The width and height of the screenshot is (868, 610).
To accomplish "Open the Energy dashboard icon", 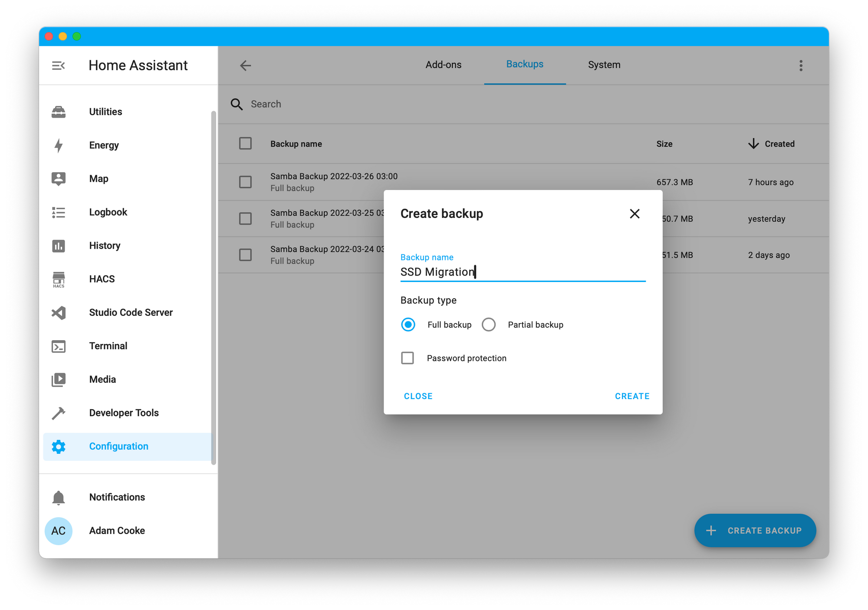I will coord(58,145).
